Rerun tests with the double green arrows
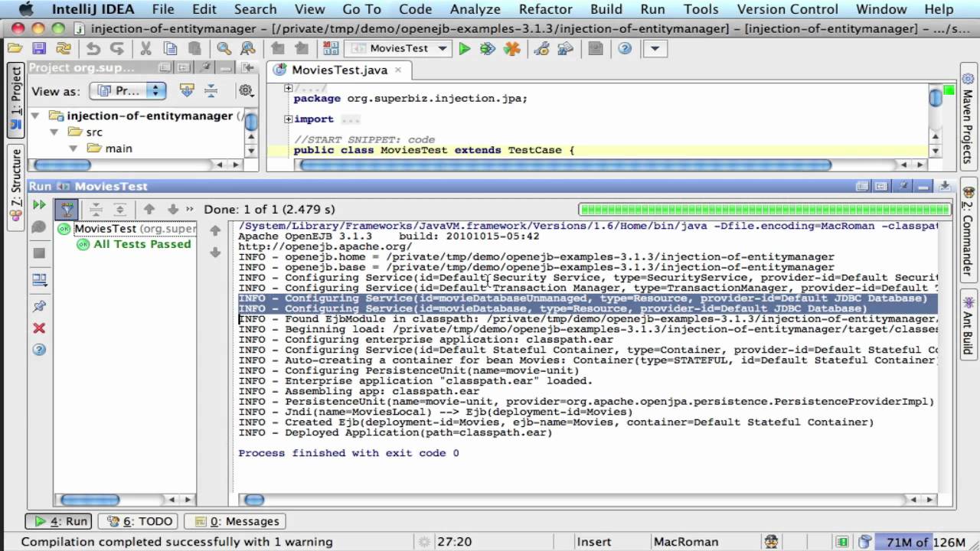The height and width of the screenshot is (551, 980). tap(39, 205)
